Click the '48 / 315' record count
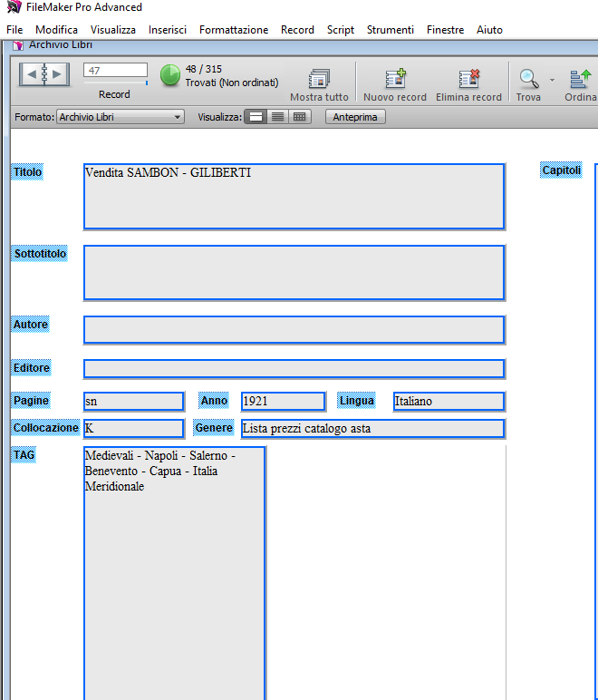Screen dimensions: 598x700 click(203, 69)
